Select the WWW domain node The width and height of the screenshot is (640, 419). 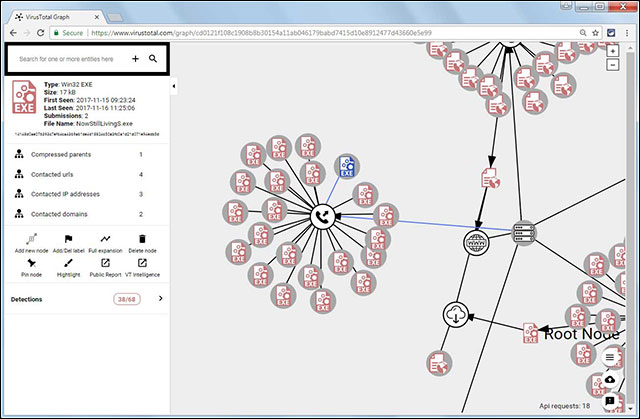point(476,243)
